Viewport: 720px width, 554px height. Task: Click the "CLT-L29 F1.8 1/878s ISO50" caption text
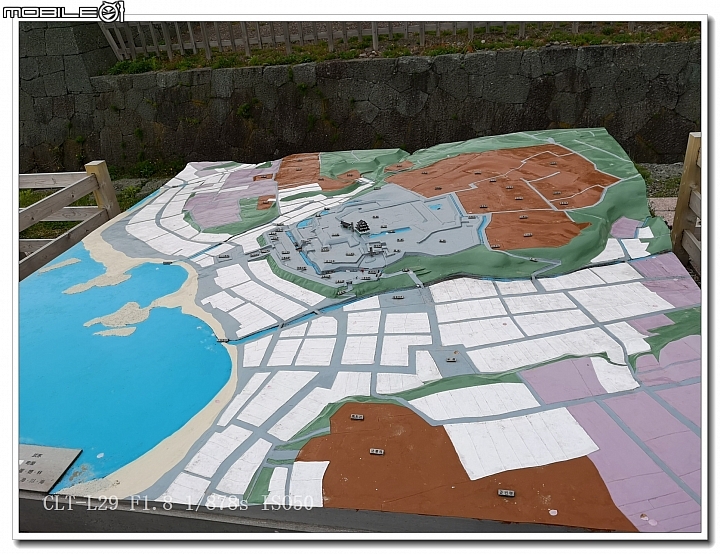click(178, 503)
